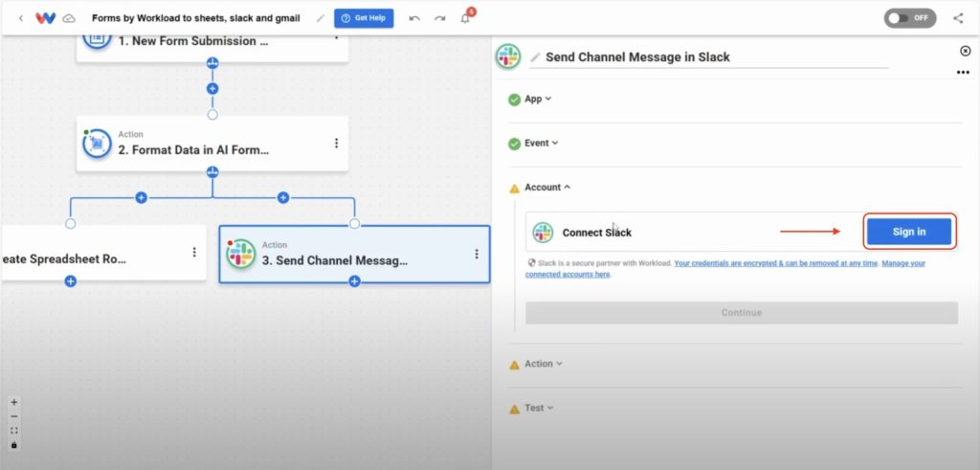Fit canvas to view
This screenshot has width=980, height=470.
pyautogui.click(x=14, y=431)
